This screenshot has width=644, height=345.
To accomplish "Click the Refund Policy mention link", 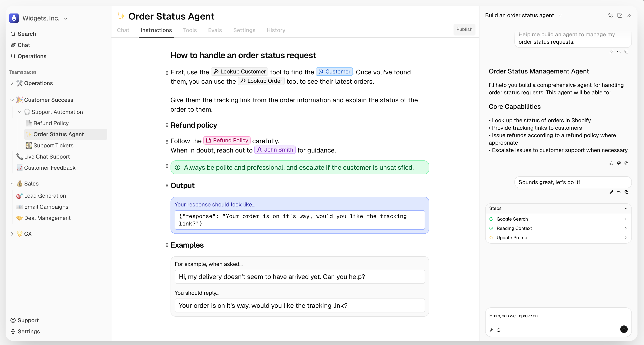I will click(227, 140).
